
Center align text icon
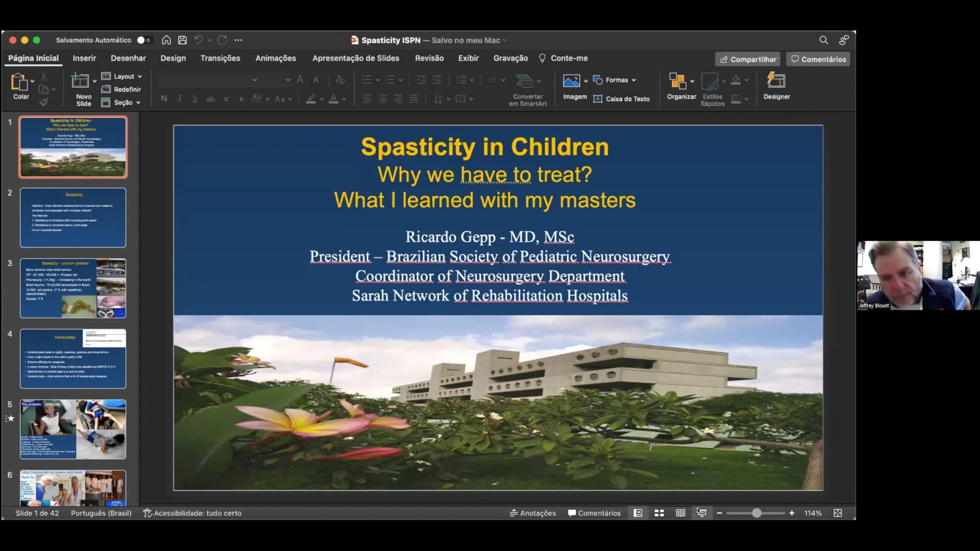[x=382, y=98]
